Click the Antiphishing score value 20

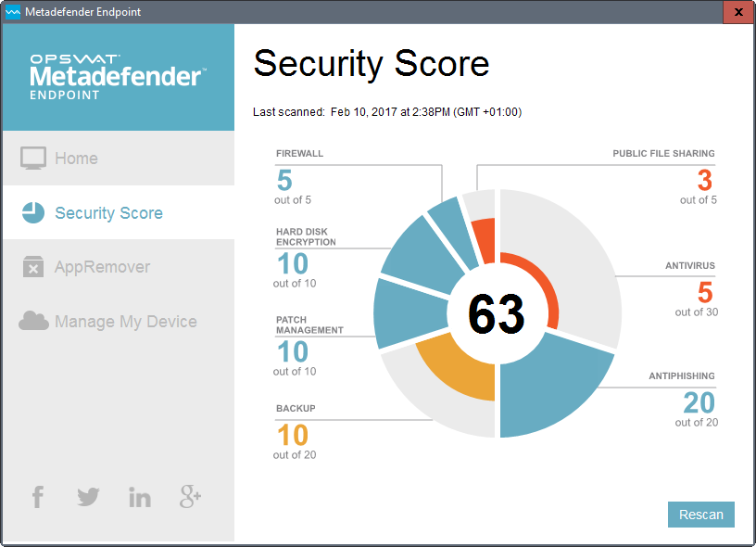click(699, 402)
